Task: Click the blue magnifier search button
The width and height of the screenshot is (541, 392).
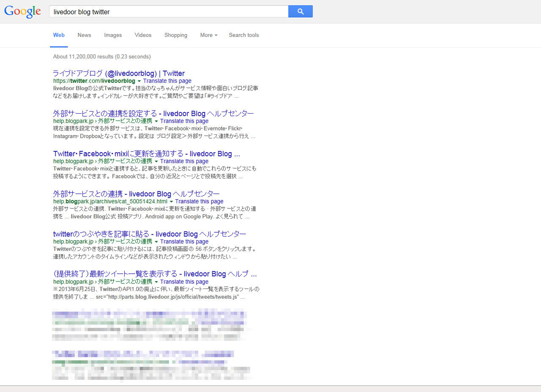Action: click(x=301, y=11)
